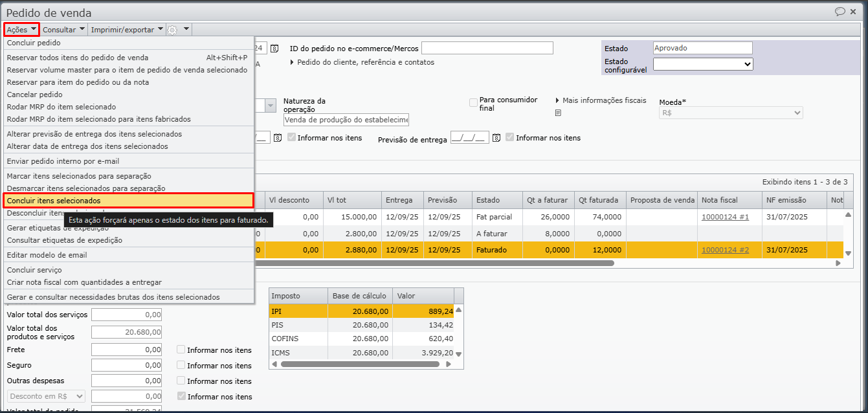Image resolution: width=868 pixels, height=413 pixels.
Task: Check the Para consumidor final checkbox
Action: click(x=474, y=102)
